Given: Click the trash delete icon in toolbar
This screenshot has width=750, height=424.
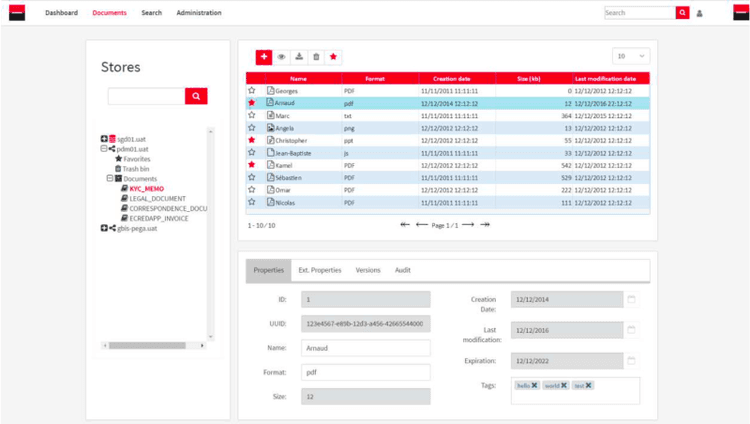Looking at the screenshot, I should (x=316, y=57).
